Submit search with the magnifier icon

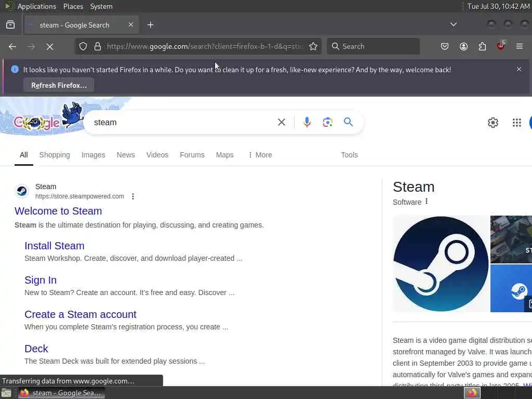pos(349,122)
